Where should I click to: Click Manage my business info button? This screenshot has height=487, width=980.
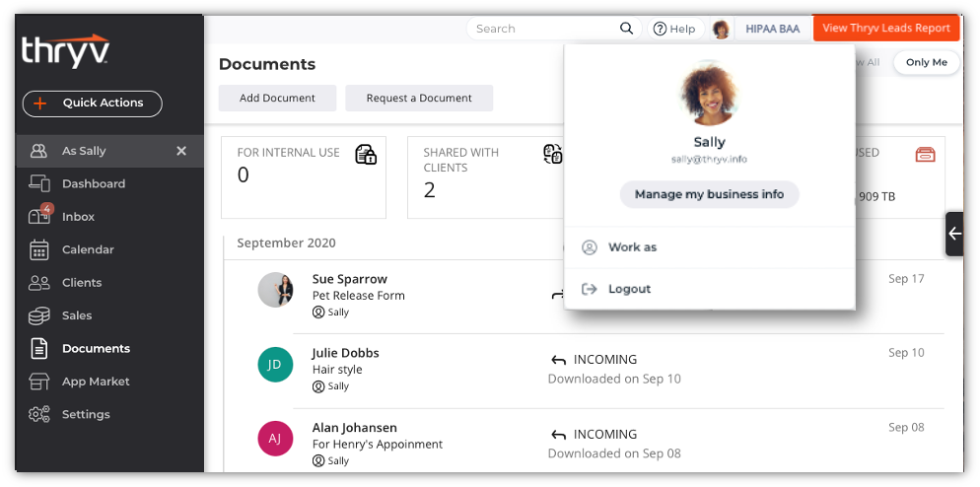click(x=710, y=194)
